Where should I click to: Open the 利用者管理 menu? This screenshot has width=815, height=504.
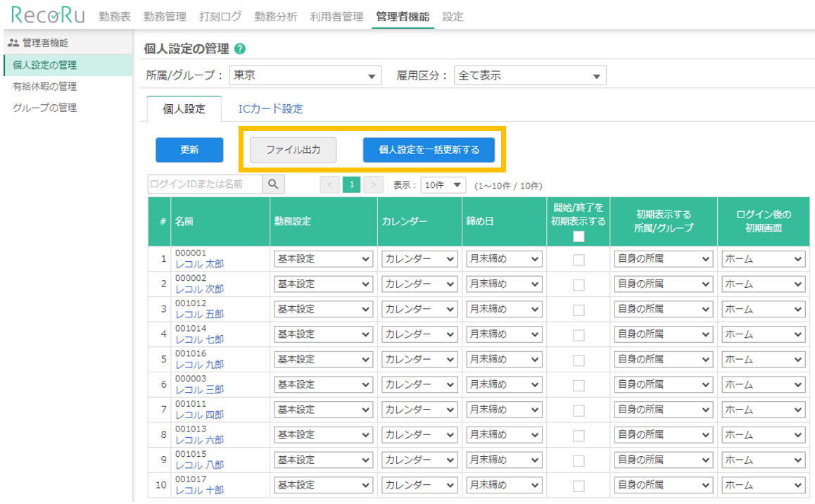[336, 17]
